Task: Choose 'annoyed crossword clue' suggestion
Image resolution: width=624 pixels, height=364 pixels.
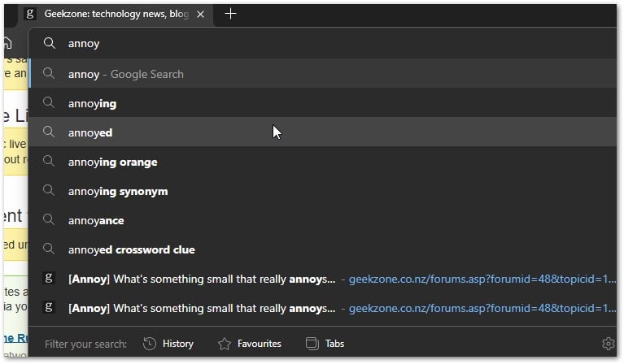Action: tap(322, 249)
